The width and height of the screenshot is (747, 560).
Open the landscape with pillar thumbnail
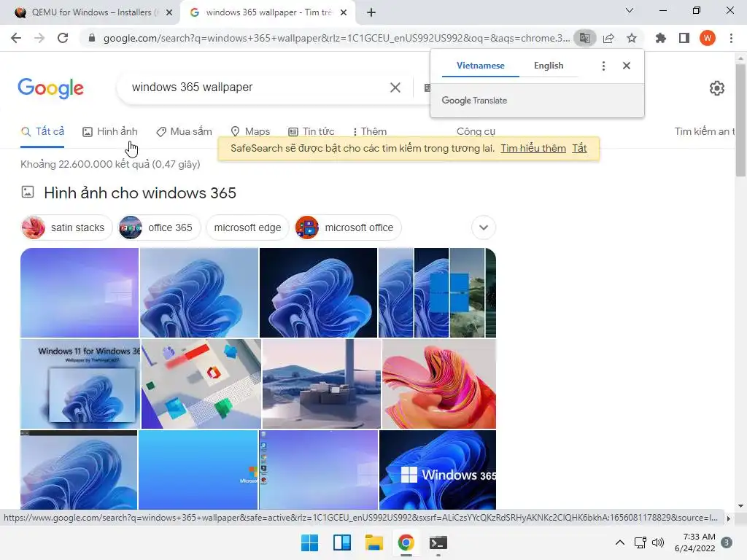coord(322,384)
